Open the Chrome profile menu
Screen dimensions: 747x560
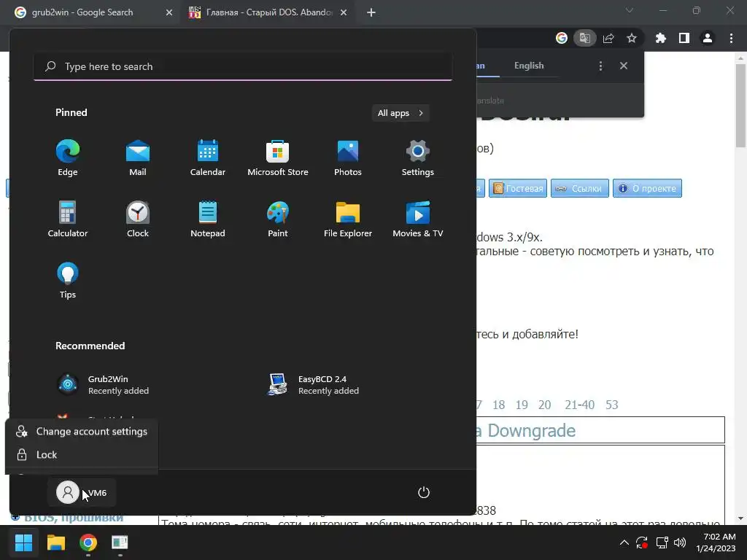708,38
